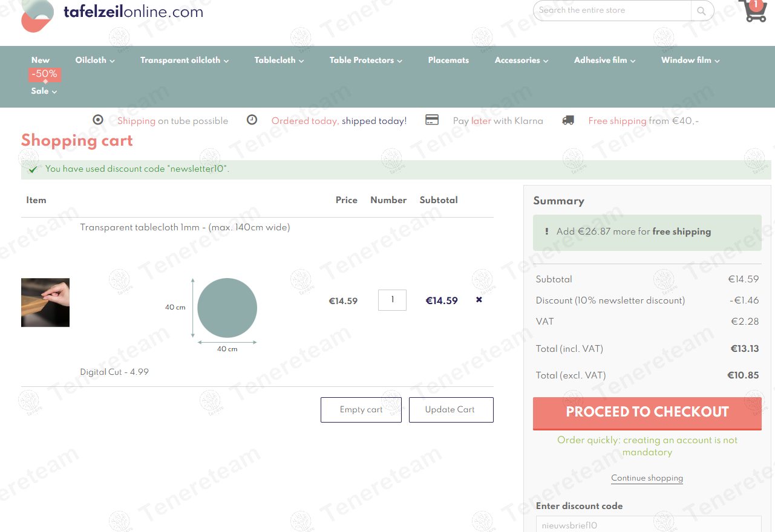Expand the Table Protectors dropdown
The height and width of the screenshot is (532, 775).
(365, 60)
